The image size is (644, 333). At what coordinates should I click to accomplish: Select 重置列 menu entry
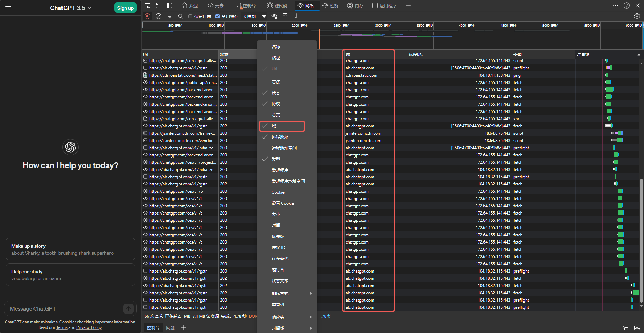click(287, 304)
